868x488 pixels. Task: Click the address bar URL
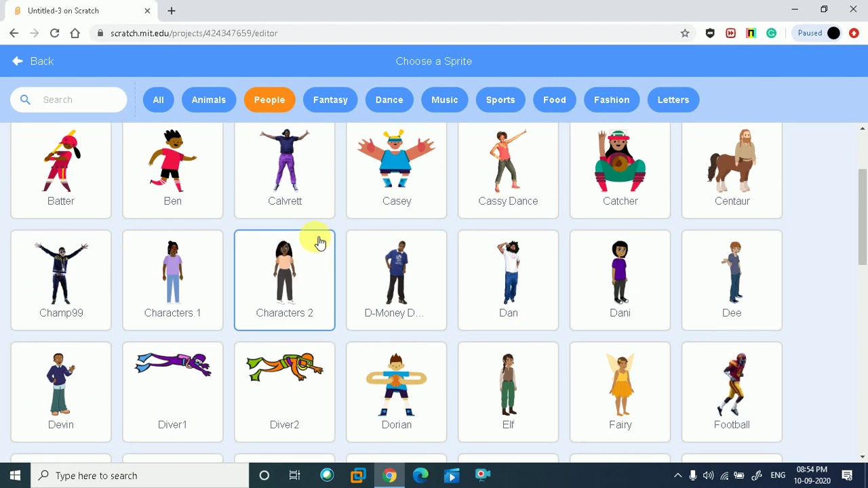coord(194,33)
